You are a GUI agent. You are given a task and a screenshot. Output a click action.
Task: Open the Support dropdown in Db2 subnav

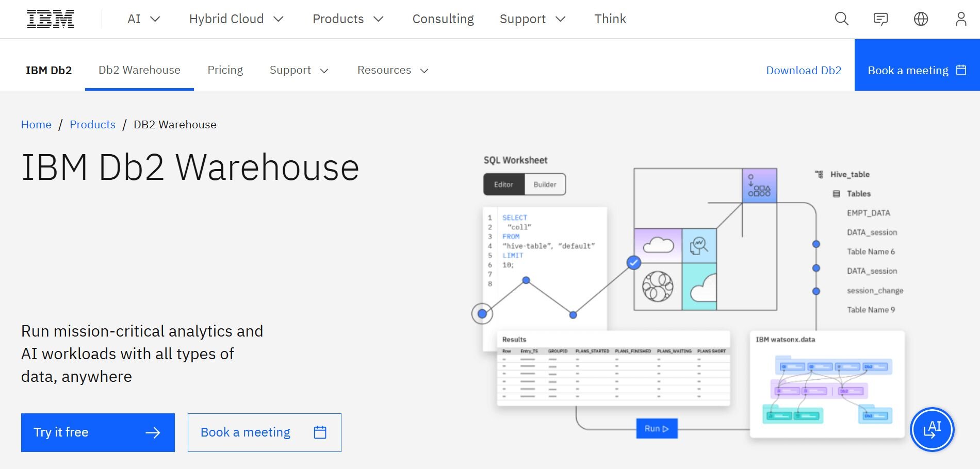click(299, 70)
